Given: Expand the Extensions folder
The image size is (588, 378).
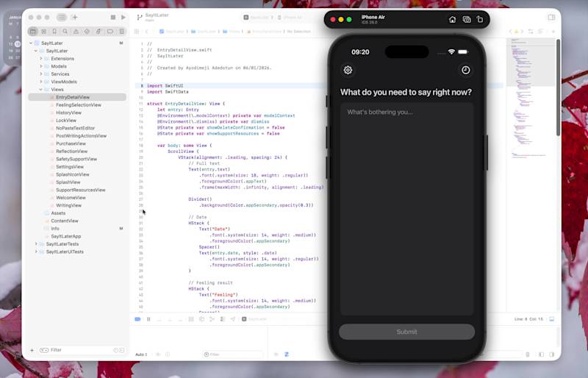Looking at the screenshot, I should [x=41, y=59].
